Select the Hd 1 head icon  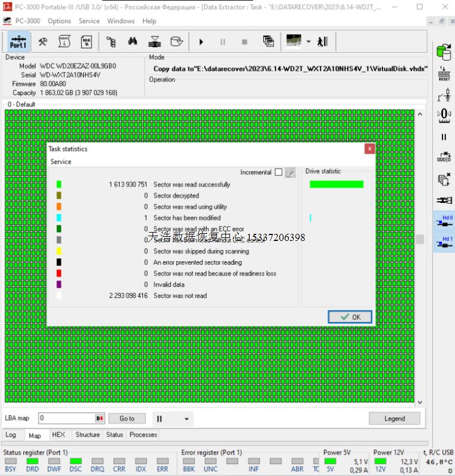pos(444,242)
